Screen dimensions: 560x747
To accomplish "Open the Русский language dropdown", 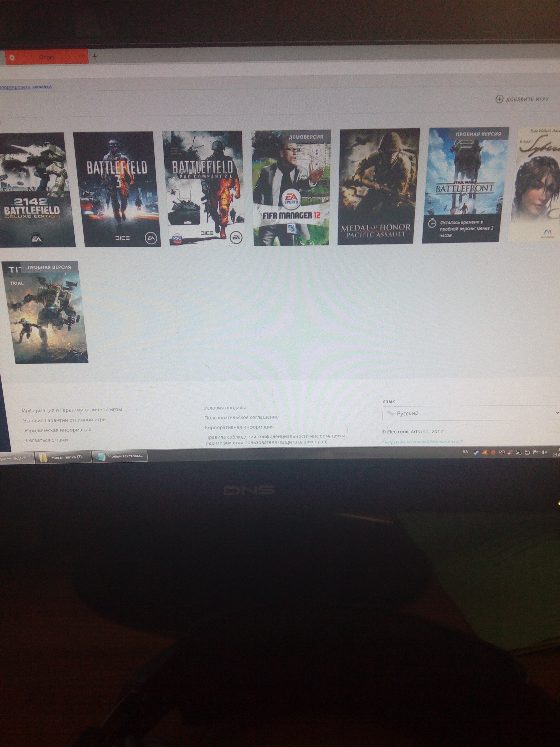I will click(x=471, y=413).
